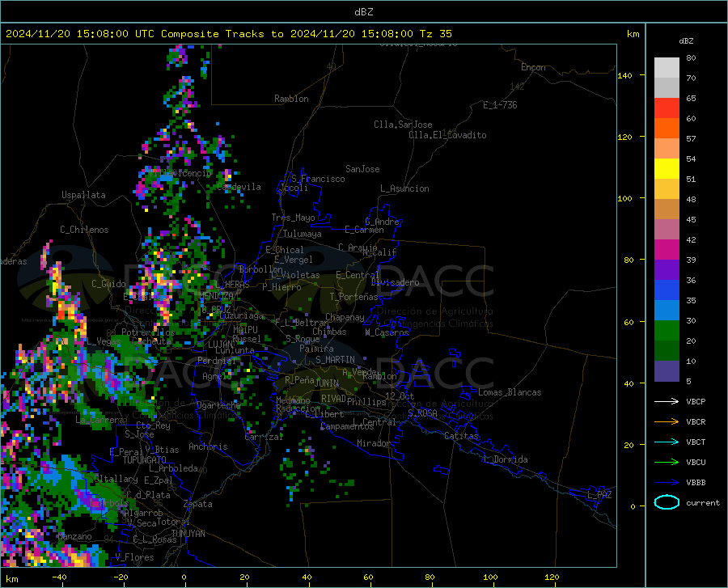Viewport: 728px width, 588px height.
Task: Click the E_1-736 map label
Action: (x=500, y=105)
